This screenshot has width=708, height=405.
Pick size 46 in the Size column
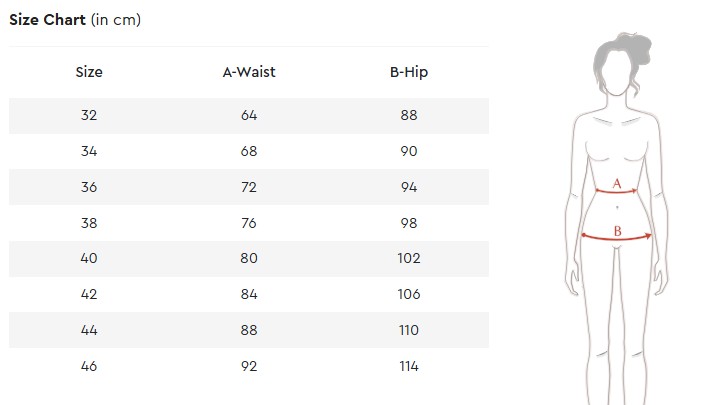[x=89, y=366]
